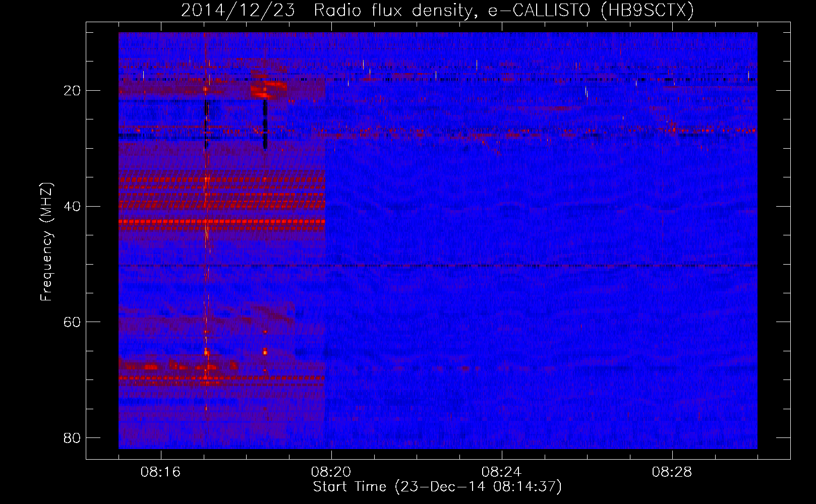Click the plot title with date 2014/12/23
816x504 pixels.
pos(437,11)
